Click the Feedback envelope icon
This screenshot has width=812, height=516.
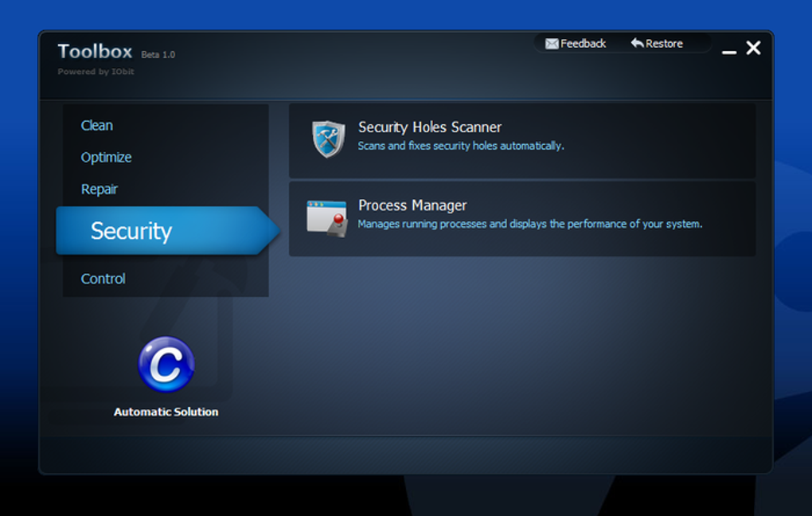click(x=552, y=44)
